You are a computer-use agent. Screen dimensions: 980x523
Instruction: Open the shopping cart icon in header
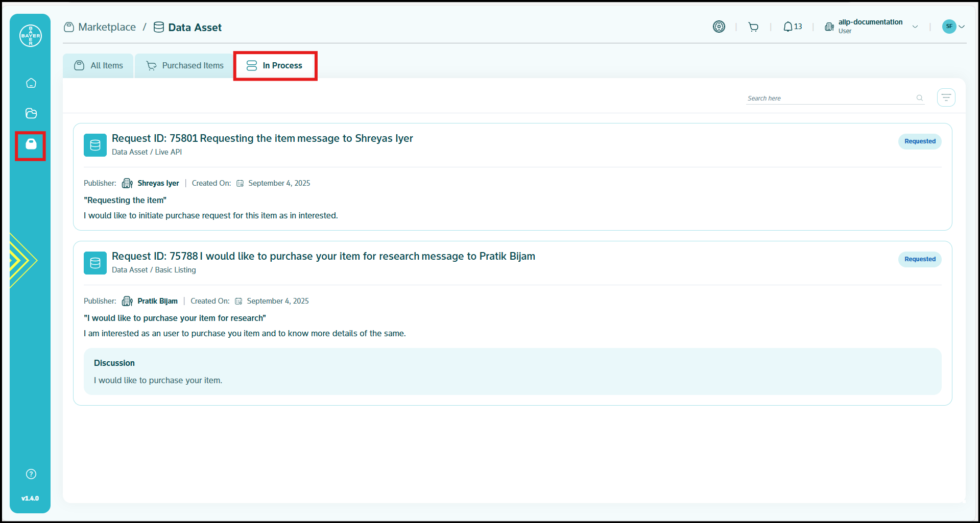(x=753, y=27)
